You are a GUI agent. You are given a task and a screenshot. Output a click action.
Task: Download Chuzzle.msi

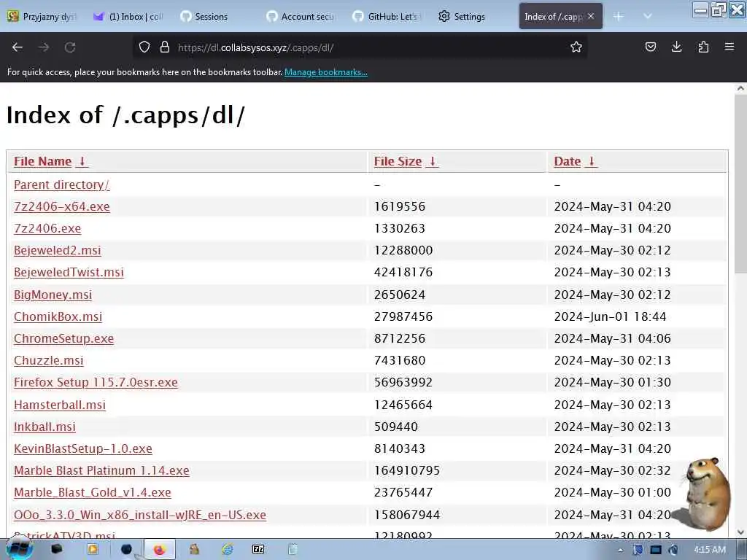[x=49, y=360]
